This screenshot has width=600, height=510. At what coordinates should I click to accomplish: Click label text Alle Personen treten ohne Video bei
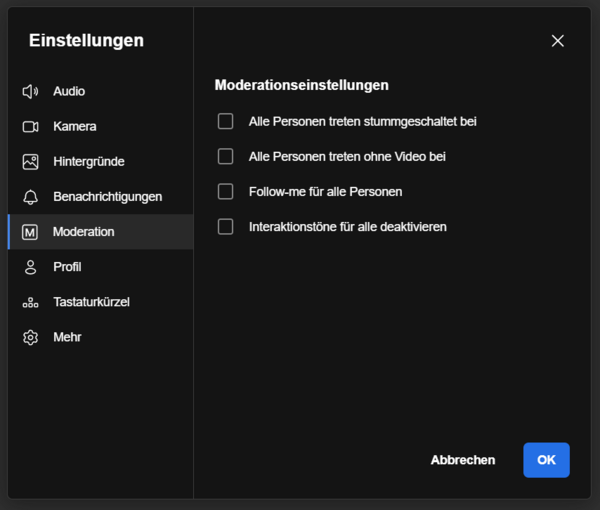[347, 157]
